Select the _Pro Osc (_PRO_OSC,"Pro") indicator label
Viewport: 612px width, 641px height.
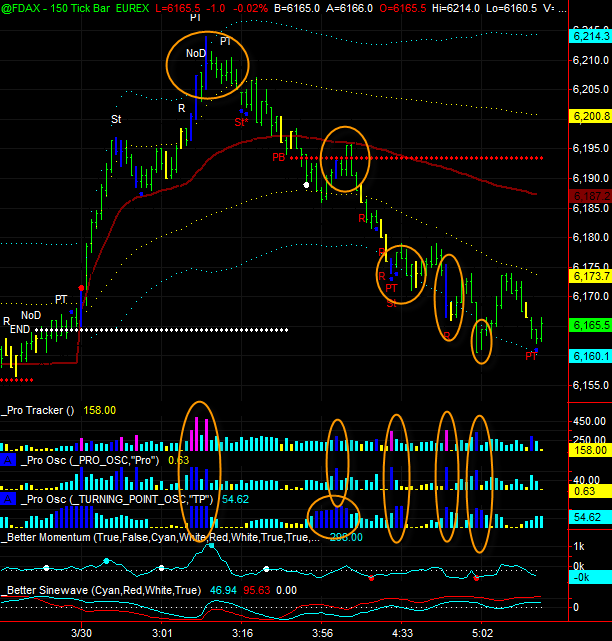click(x=90, y=460)
